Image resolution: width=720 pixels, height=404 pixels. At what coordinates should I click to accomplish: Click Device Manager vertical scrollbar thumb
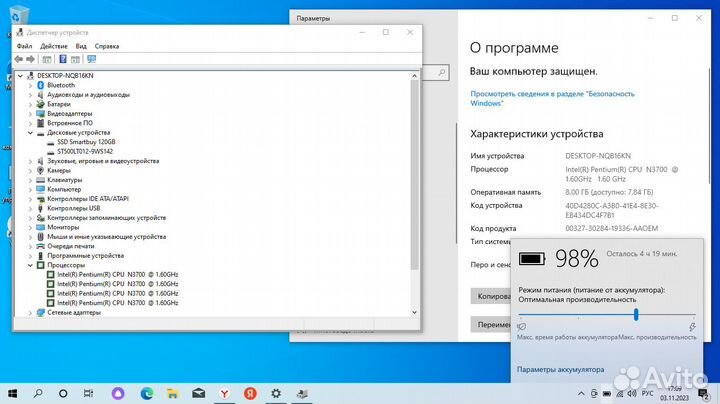414,174
